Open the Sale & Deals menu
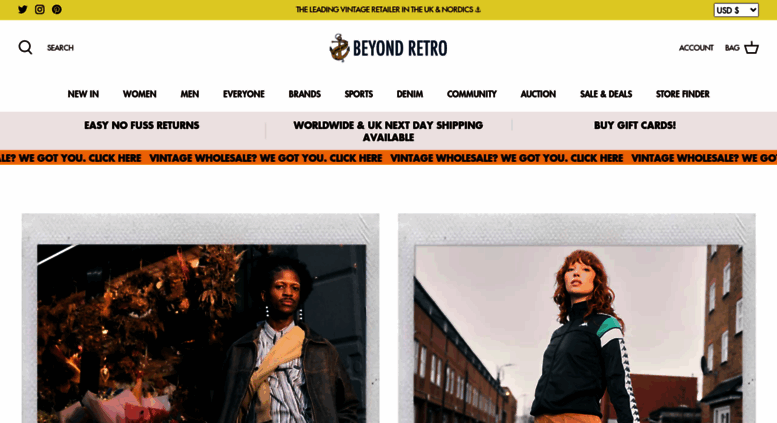777x423 pixels. pos(606,94)
